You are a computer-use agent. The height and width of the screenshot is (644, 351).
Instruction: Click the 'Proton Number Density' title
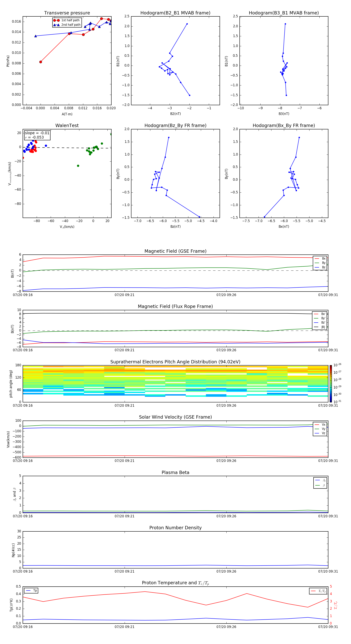(175, 528)
